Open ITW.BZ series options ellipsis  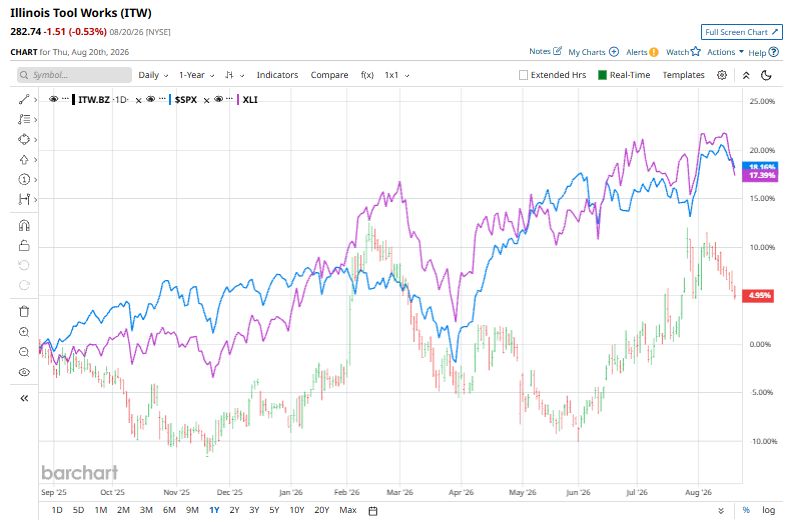(65, 99)
